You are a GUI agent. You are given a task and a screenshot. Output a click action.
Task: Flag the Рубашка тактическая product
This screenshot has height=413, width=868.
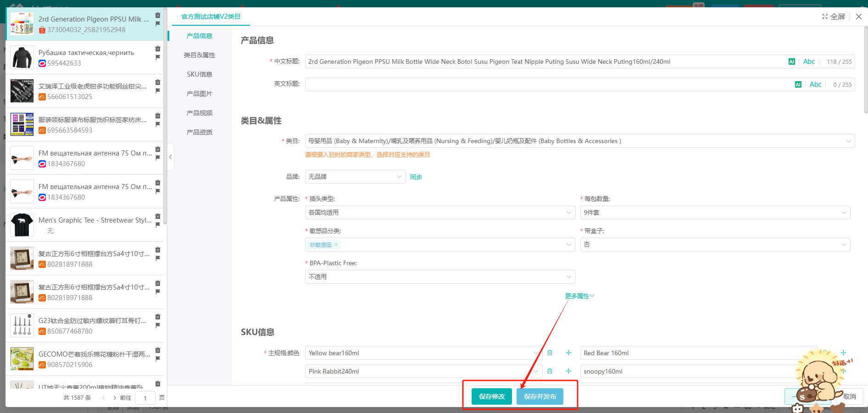(158, 57)
